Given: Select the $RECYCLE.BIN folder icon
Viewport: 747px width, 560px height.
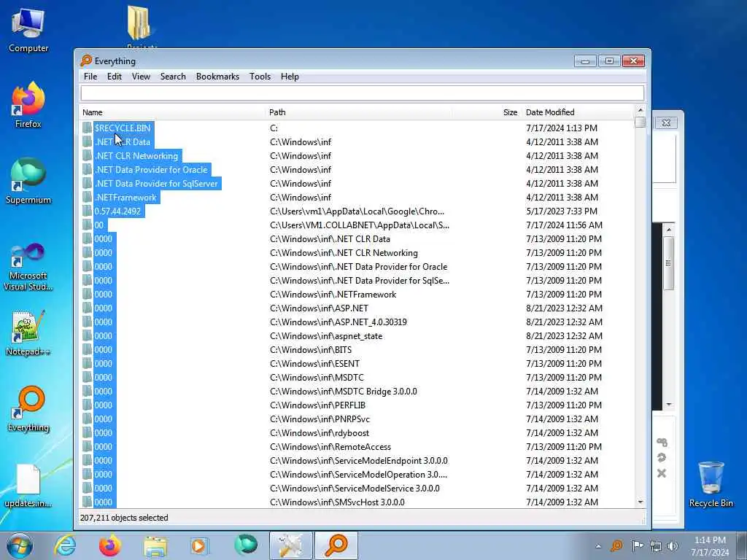Looking at the screenshot, I should click(x=88, y=128).
